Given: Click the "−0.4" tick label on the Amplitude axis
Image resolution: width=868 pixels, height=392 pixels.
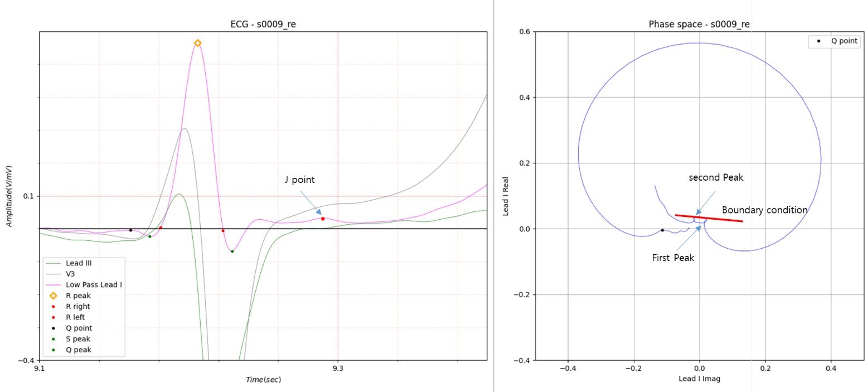Looking at the screenshot, I should (x=26, y=361).
